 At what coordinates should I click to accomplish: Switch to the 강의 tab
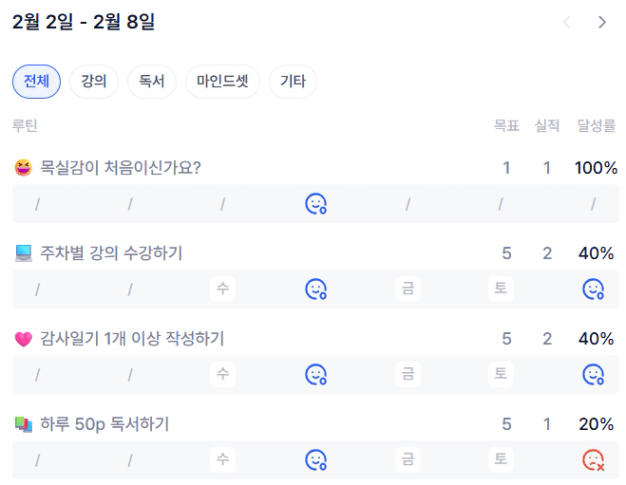point(94,82)
